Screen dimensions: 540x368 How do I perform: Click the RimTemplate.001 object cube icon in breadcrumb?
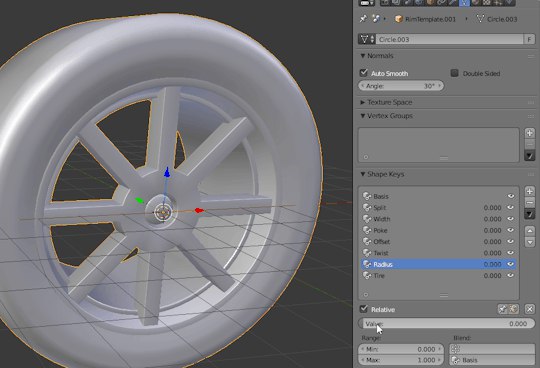[399, 19]
